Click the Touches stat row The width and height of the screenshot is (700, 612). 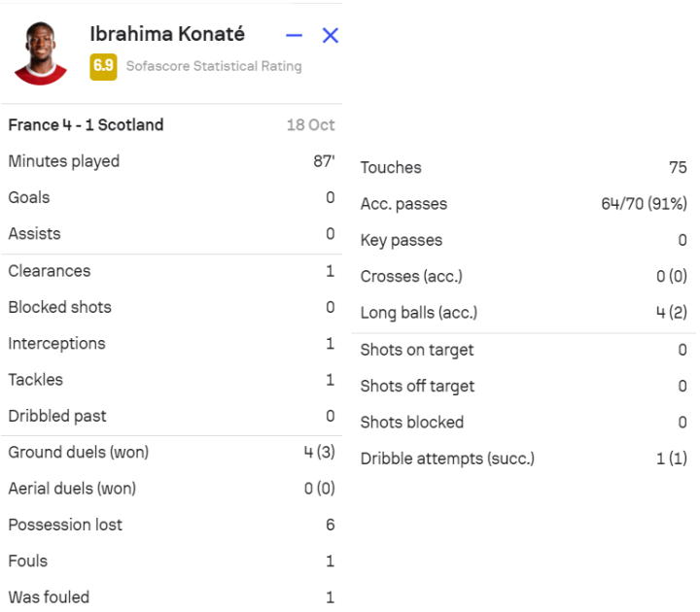[524, 168]
